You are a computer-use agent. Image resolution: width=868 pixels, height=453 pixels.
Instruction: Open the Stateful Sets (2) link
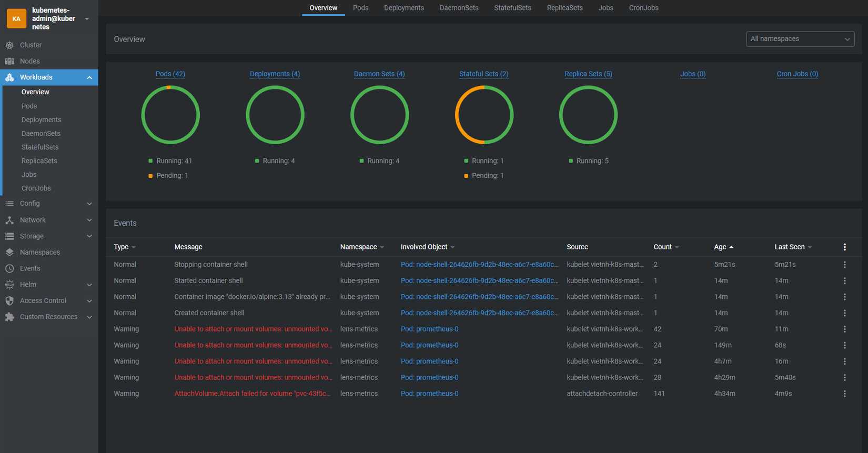[x=483, y=74]
